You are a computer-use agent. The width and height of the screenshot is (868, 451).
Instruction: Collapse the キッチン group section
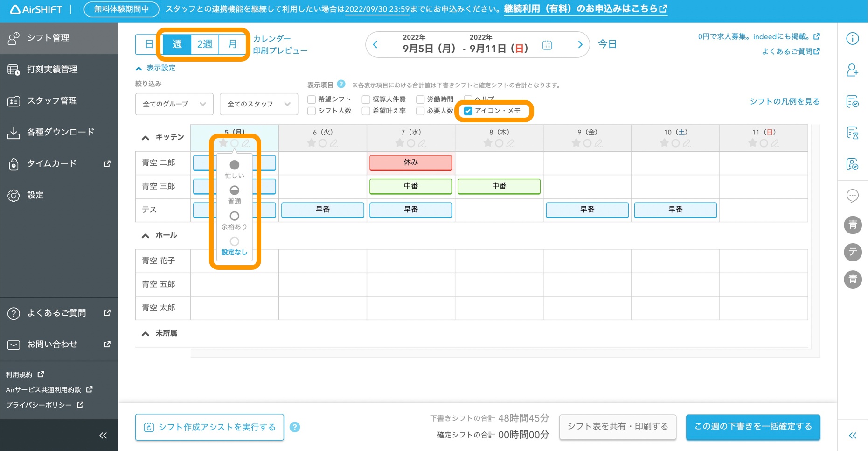tap(146, 138)
